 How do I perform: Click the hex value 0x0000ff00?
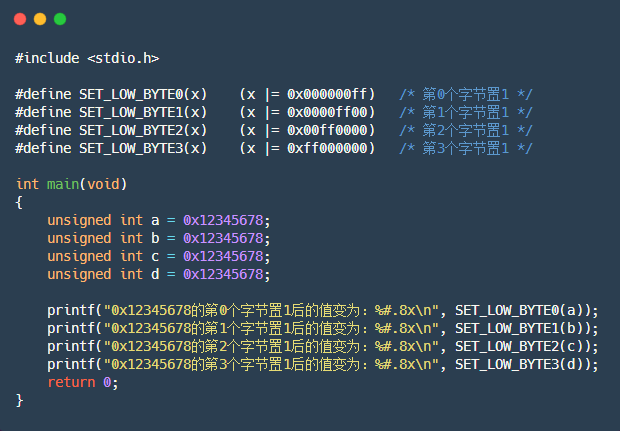[330, 112]
